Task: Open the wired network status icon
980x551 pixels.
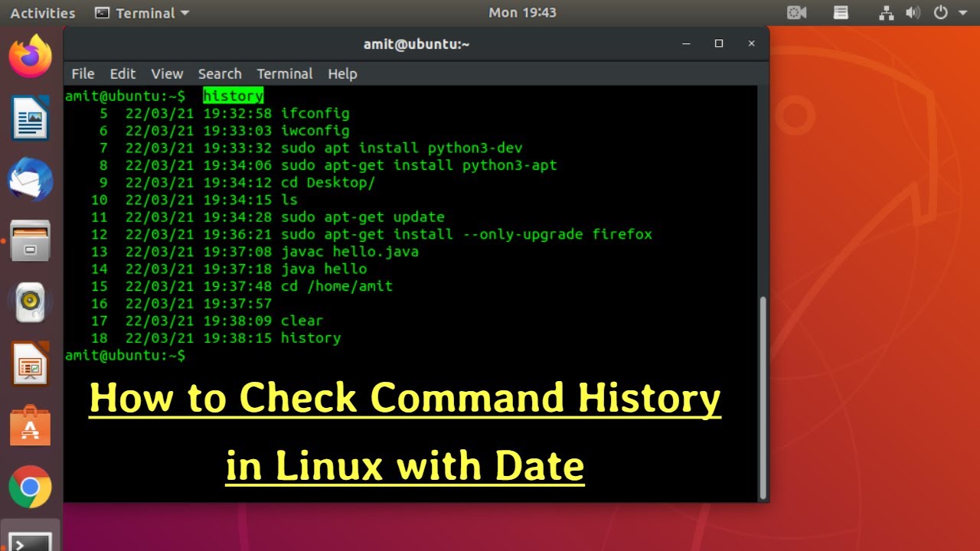Action: [887, 13]
